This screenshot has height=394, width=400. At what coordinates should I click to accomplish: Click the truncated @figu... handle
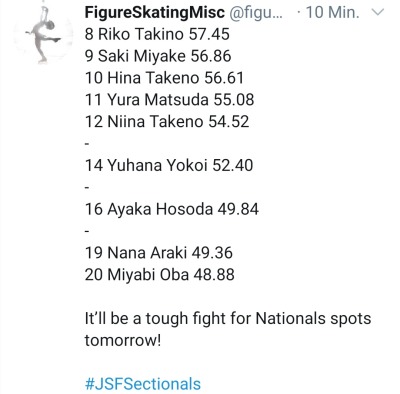(x=256, y=13)
